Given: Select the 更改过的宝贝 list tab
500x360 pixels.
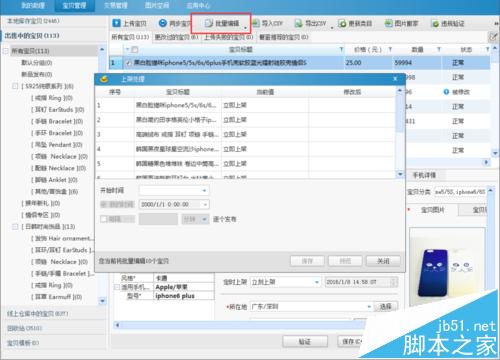Looking at the screenshot, I should coord(176,37).
